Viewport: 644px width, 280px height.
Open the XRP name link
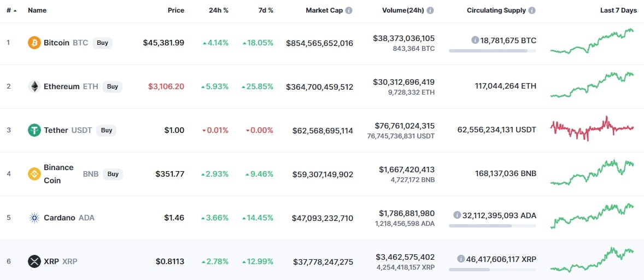point(51,261)
